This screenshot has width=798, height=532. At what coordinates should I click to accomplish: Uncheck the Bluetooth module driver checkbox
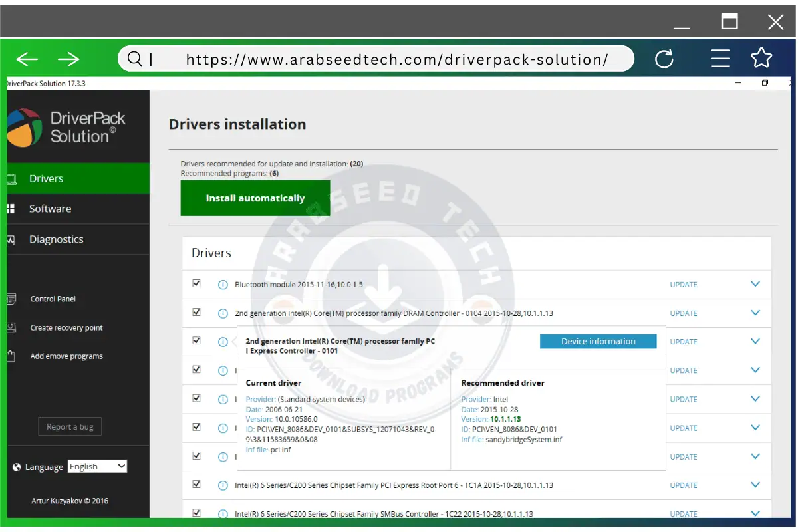(196, 283)
